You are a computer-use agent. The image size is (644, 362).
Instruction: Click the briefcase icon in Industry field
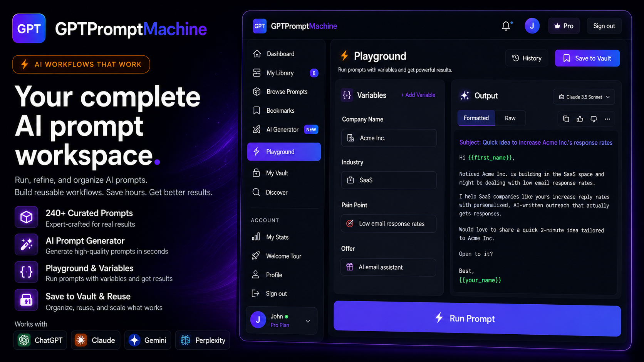[x=351, y=180]
